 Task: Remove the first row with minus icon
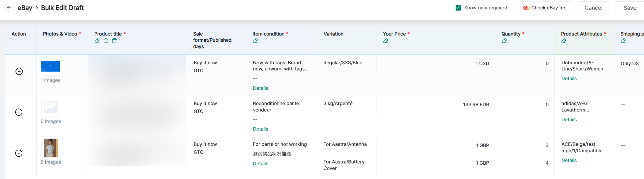click(19, 71)
